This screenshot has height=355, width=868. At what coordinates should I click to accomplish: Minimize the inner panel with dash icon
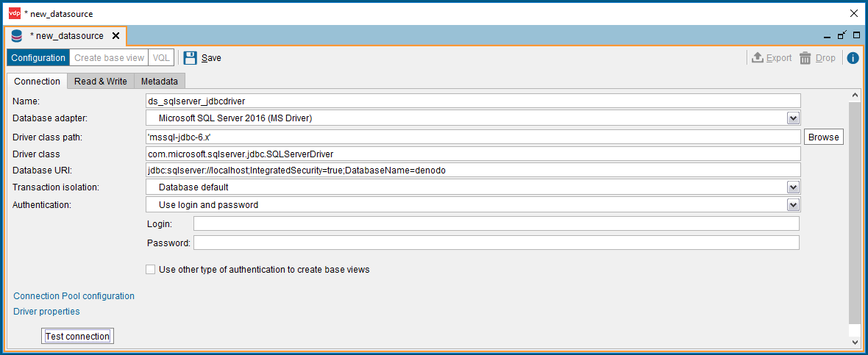(828, 37)
